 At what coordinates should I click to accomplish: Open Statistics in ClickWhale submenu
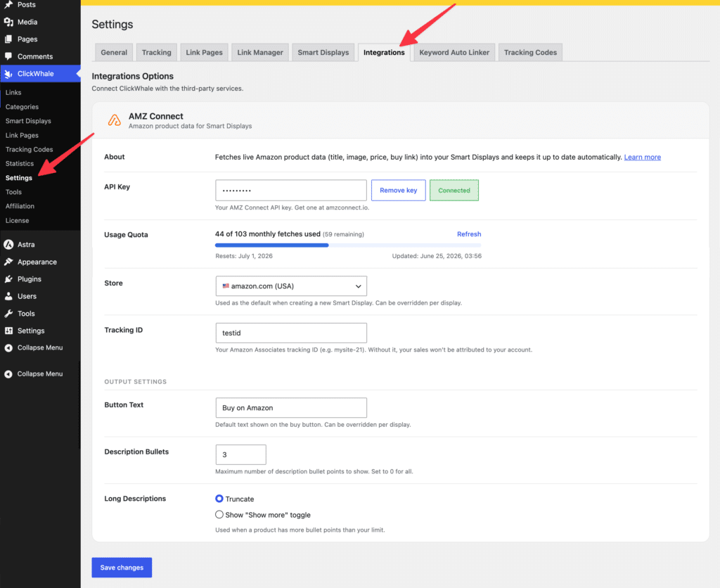tap(20, 164)
